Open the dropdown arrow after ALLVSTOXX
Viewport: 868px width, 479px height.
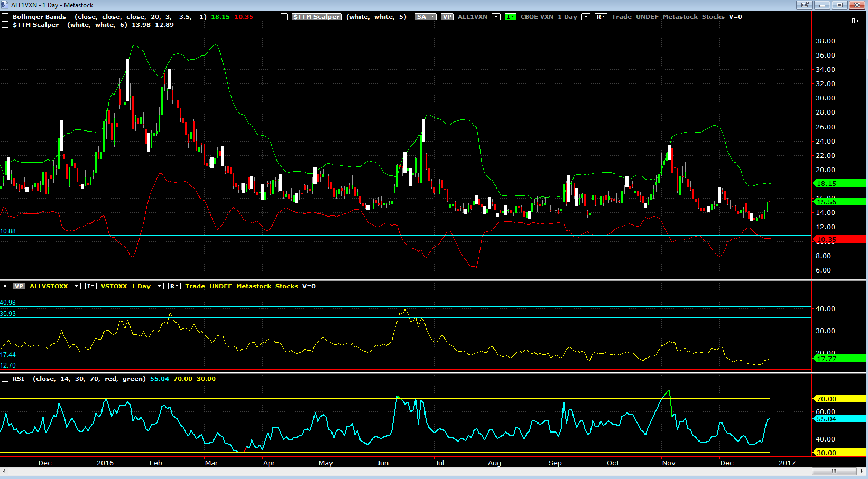[77, 286]
